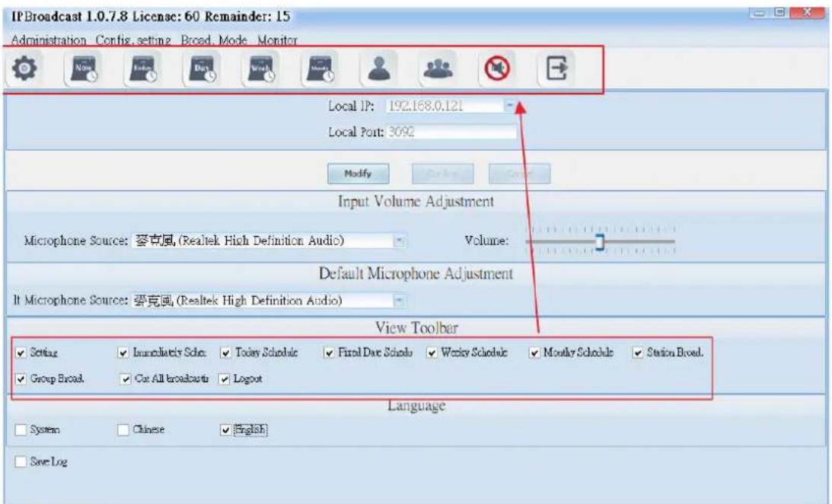
Task: Expand the Local IP dropdown arrow
Action: tap(510, 106)
